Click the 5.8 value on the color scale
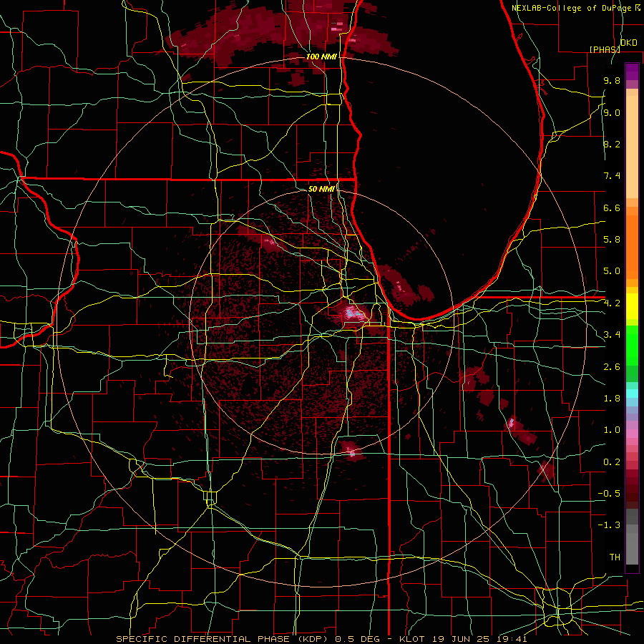 tap(612, 240)
